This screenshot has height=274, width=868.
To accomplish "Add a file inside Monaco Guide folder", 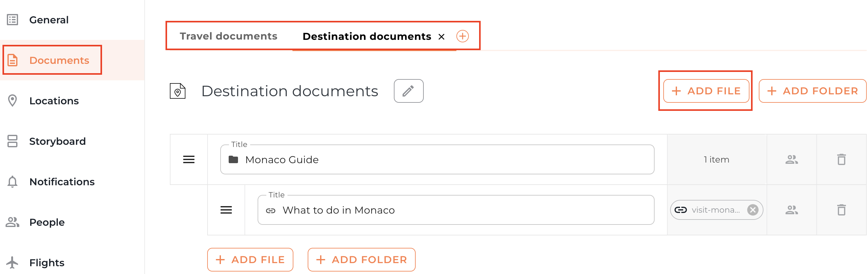I will pos(250,259).
